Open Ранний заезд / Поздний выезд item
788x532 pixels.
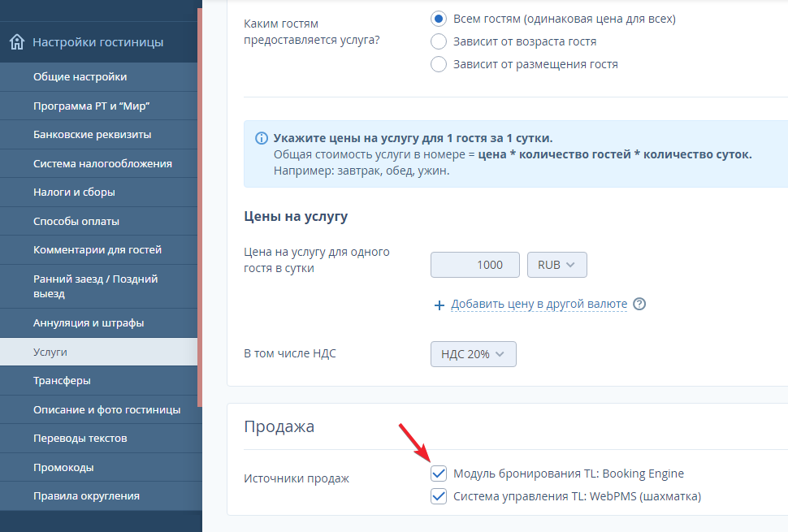(98, 287)
